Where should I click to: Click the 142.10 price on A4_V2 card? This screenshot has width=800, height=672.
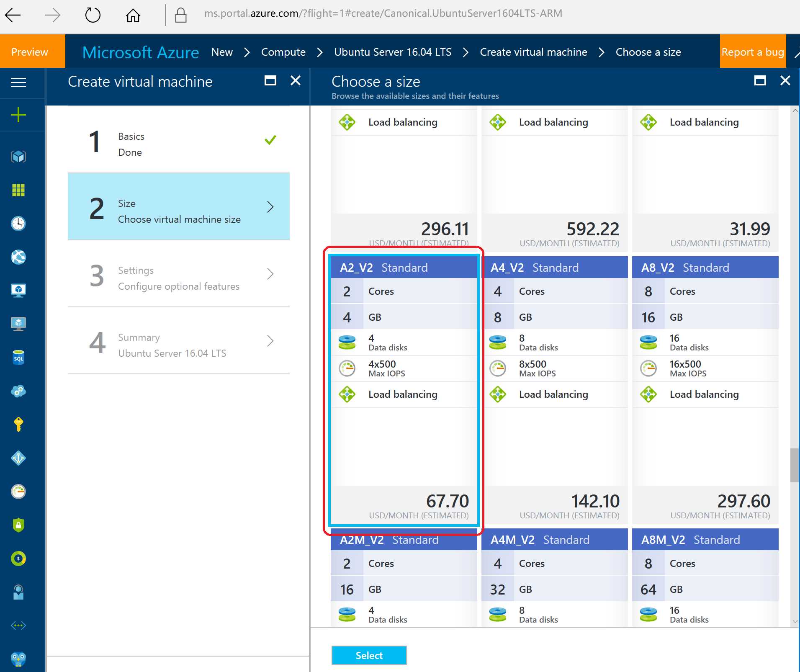595,501
